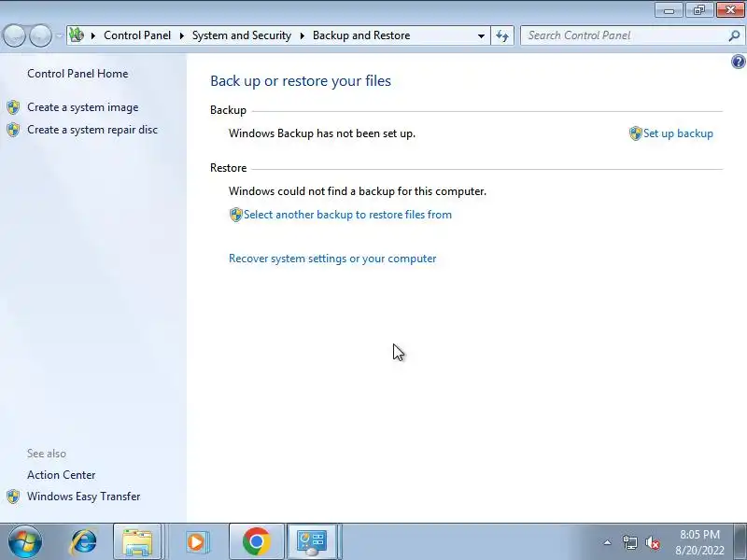
Task: Open Windows Easy Transfer link
Action: click(83, 497)
